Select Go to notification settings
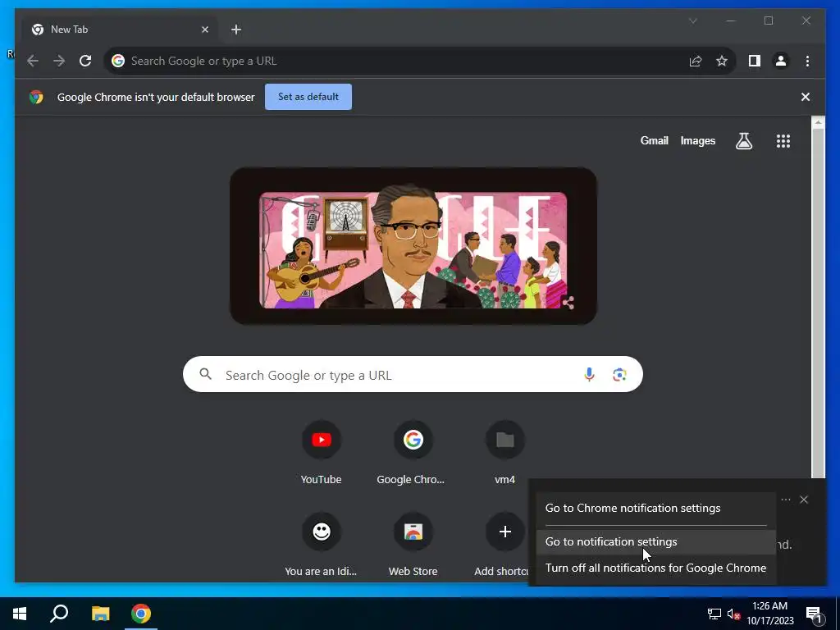 655,541
